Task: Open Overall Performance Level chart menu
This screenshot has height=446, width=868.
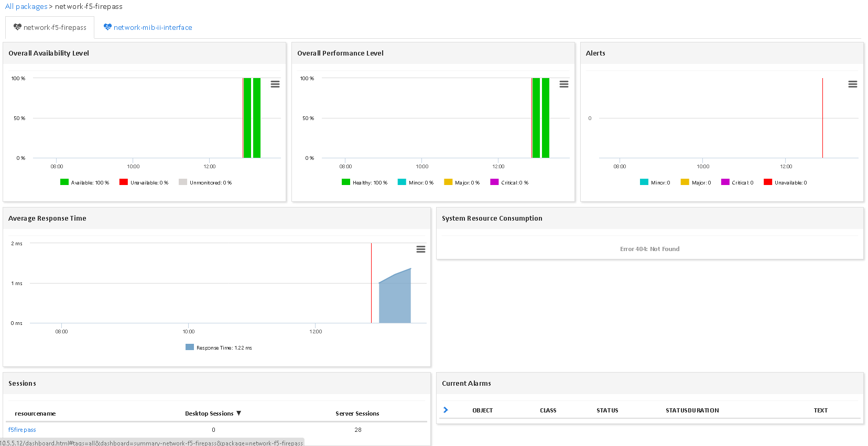Action: (x=563, y=84)
